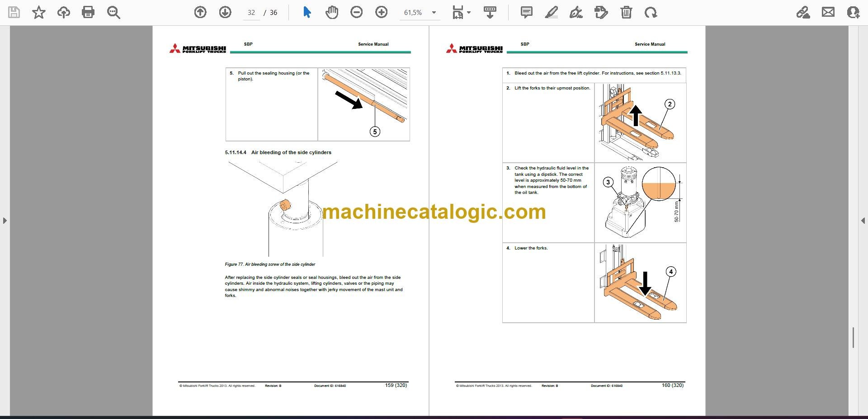Image resolution: width=868 pixels, height=419 pixels.
Task: Go to previous page arrow
Action: (x=200, y=12)
